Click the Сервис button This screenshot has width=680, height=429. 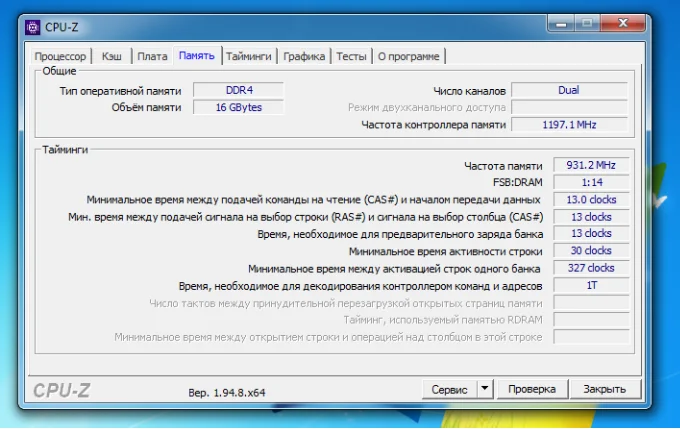[449, 390]
